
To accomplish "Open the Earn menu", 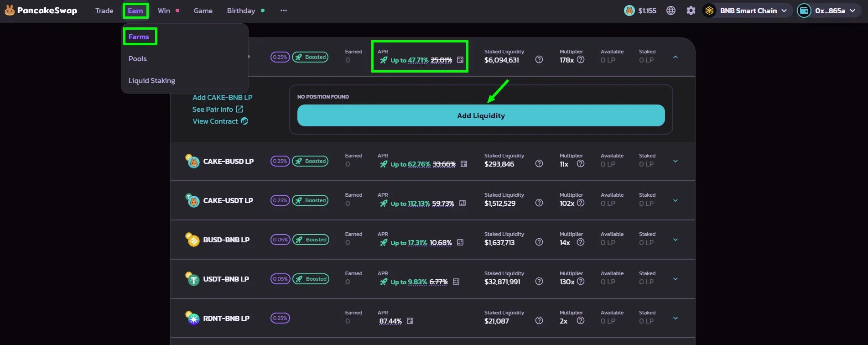I will (135, 10).
